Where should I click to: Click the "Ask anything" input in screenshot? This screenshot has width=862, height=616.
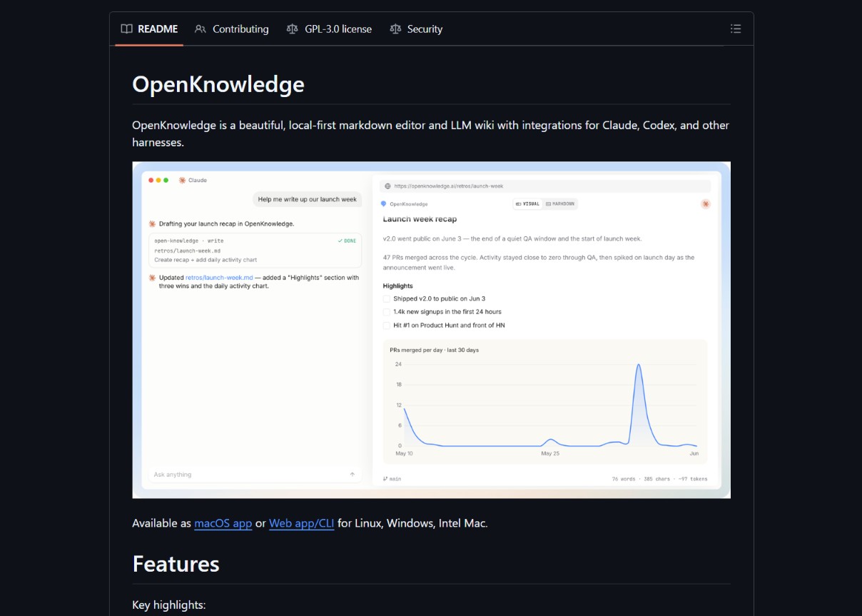pos(255,475)
